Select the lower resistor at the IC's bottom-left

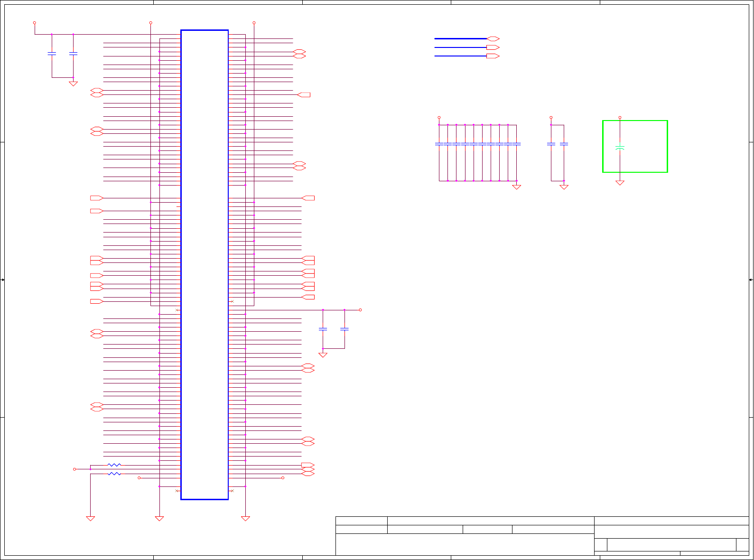tap(114, 474)
